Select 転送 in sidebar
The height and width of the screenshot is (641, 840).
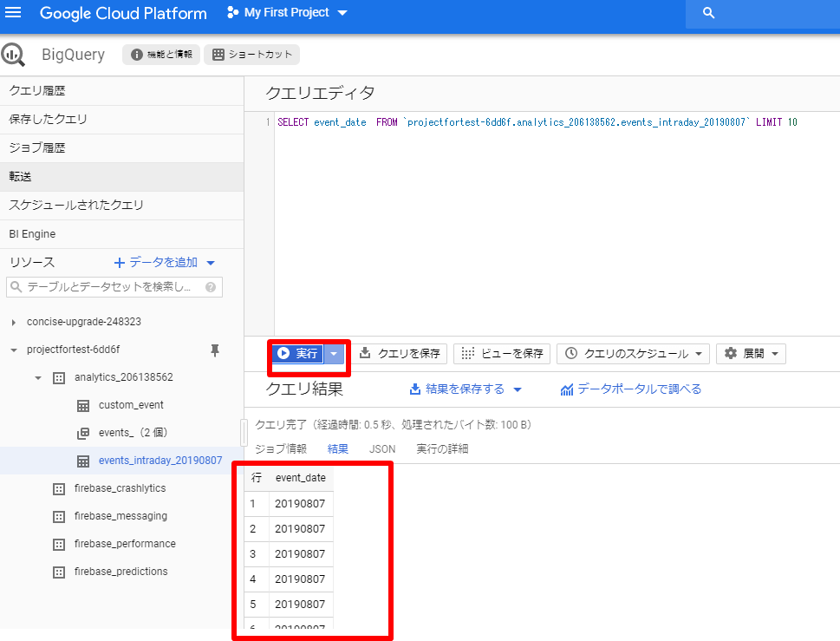(x=121, y=176)
